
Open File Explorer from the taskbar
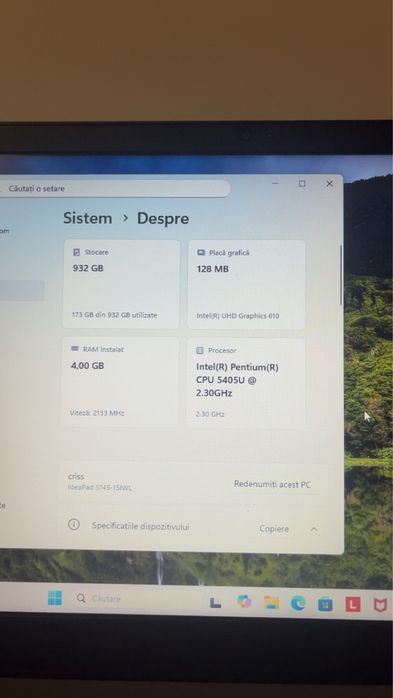click(271, 602)
